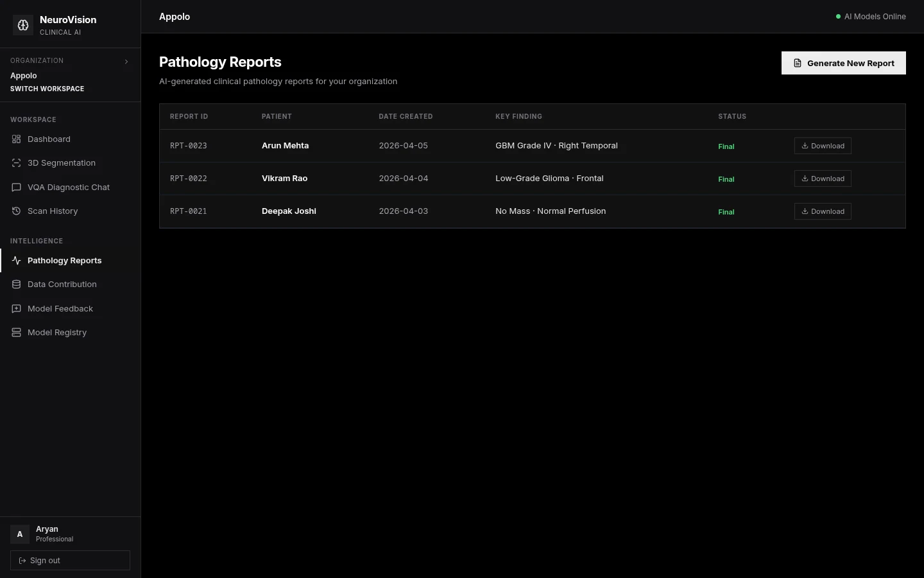Download report RPT-0021

click(x=823, y=211)
